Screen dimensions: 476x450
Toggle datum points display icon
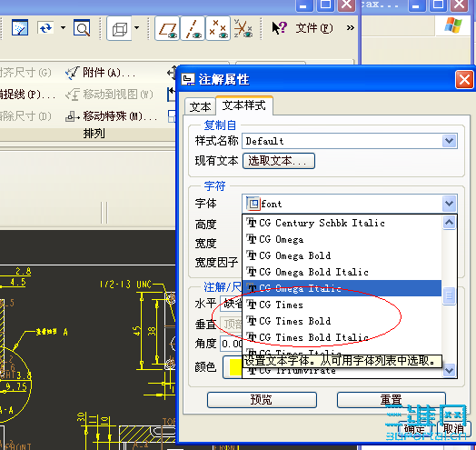click(218, 28)
